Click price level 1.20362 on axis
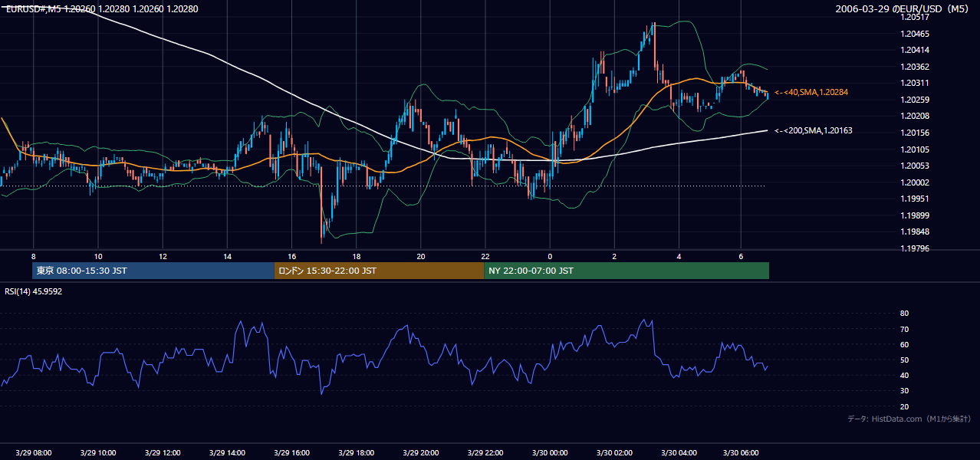 click(x=916, y=67)
